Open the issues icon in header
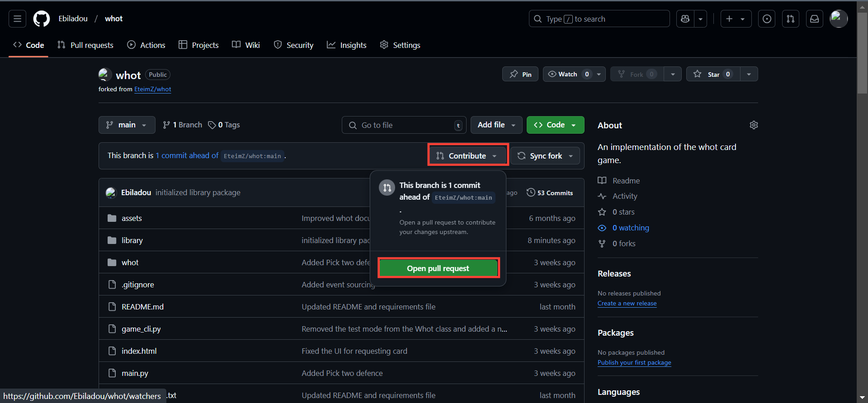The height and width of the screenshot is (403, 868). [x=767, y=19]
